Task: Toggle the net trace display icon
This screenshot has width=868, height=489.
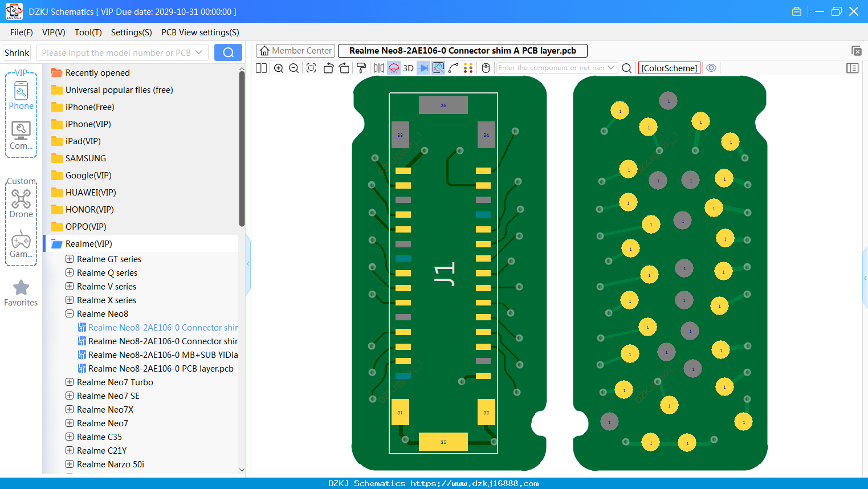Action: pos(438,68)
